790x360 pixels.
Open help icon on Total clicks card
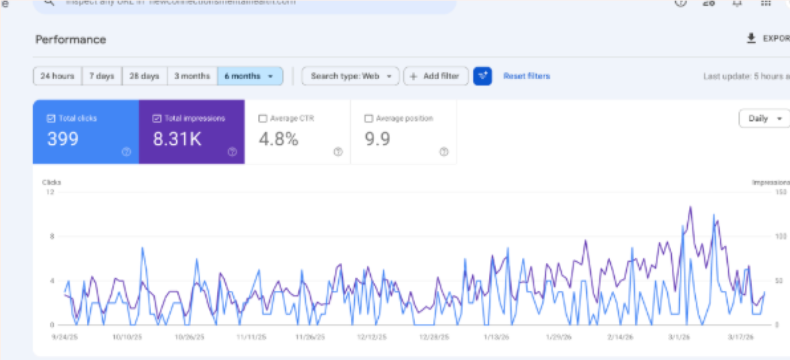pos(126,152)
